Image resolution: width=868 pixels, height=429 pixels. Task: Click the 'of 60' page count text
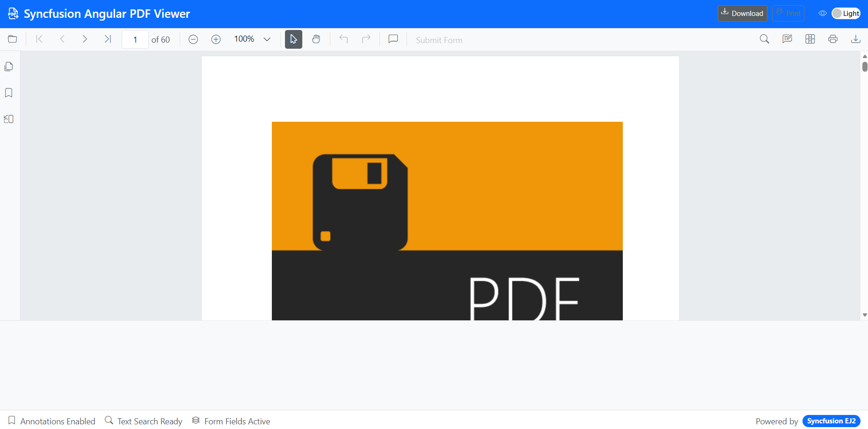click(x=160, y=40)
